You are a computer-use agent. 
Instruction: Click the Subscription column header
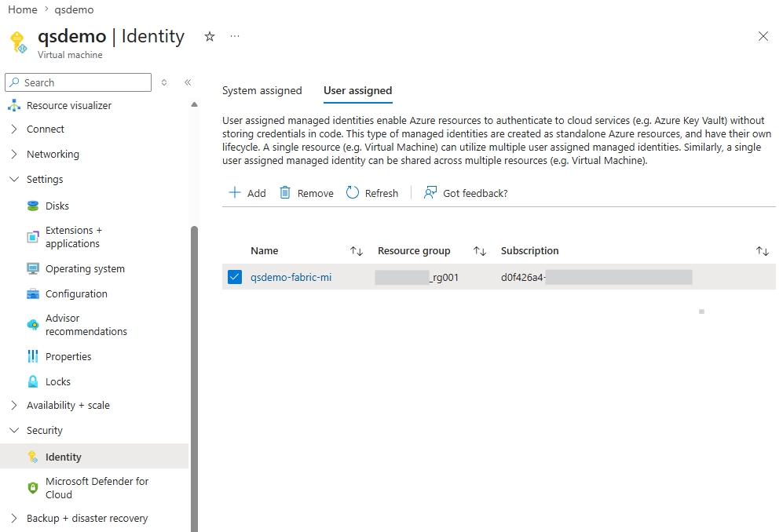click(530, 251)
